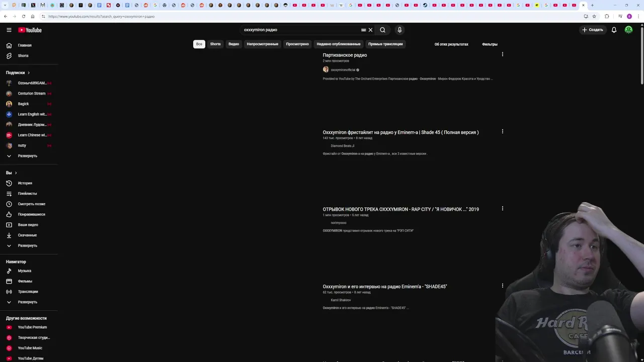Viewport: 644px width, 362px height.
Task: Open ОТРЫВОК НОВОГО ТРЕКА OXXXYMIRON title
Action: pos(400,209)
